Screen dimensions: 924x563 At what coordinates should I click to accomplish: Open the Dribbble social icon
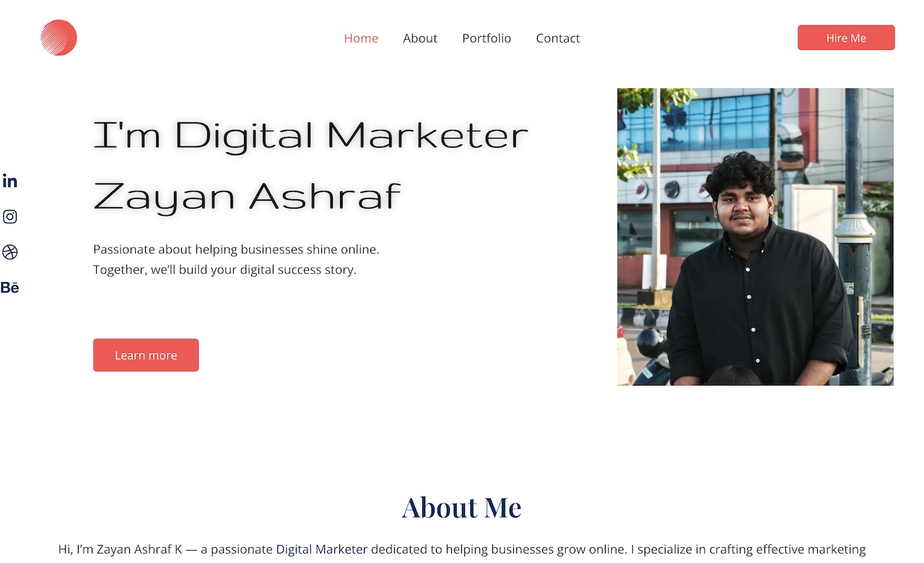click(9, 252)
